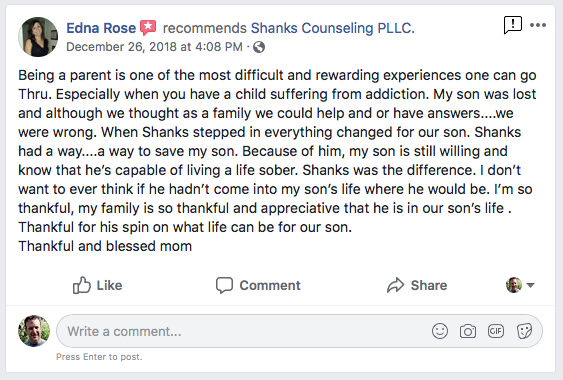Screen dimensions: 563x380
Task: Click the speech bubble Comment icon
Action: coord(224,286)
